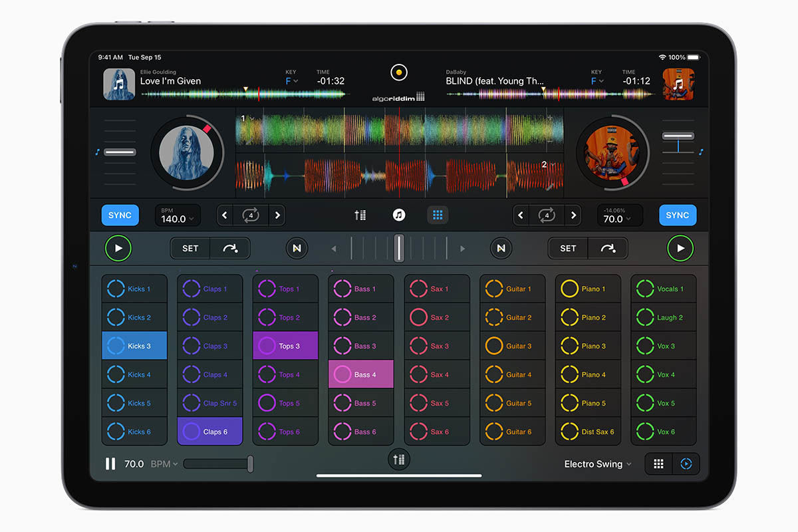The height and width of the screenshot is (532, 798).
Task: Trigger the Vocals 1 pad
Action: [x=664, y=289]
